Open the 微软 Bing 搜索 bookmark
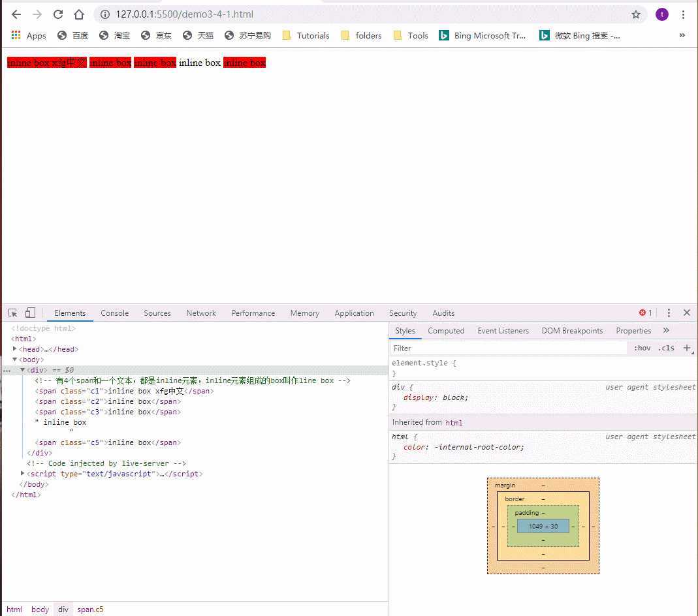This screenshot has width=698, height=616. click(x=580, y=36)
